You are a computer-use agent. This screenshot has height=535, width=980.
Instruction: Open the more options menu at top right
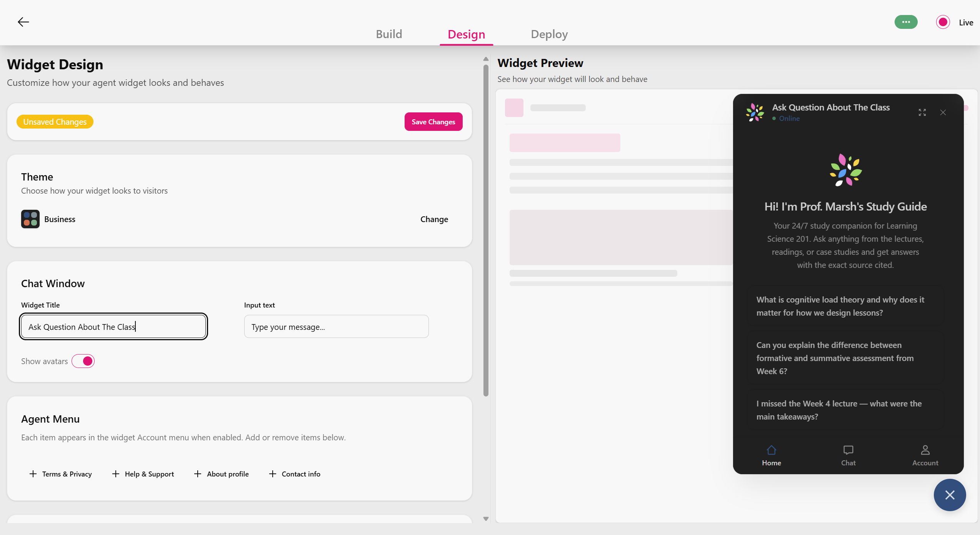(906, 22)
